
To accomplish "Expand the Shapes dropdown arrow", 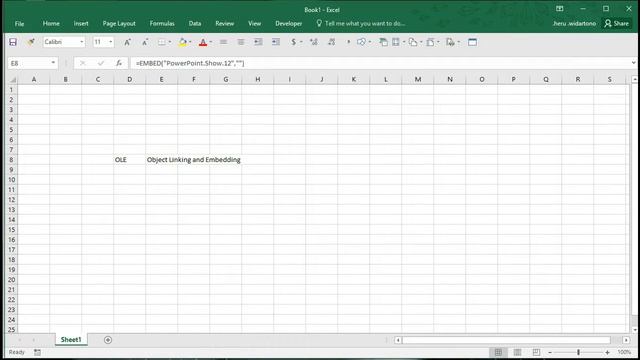I will (369, 42).
